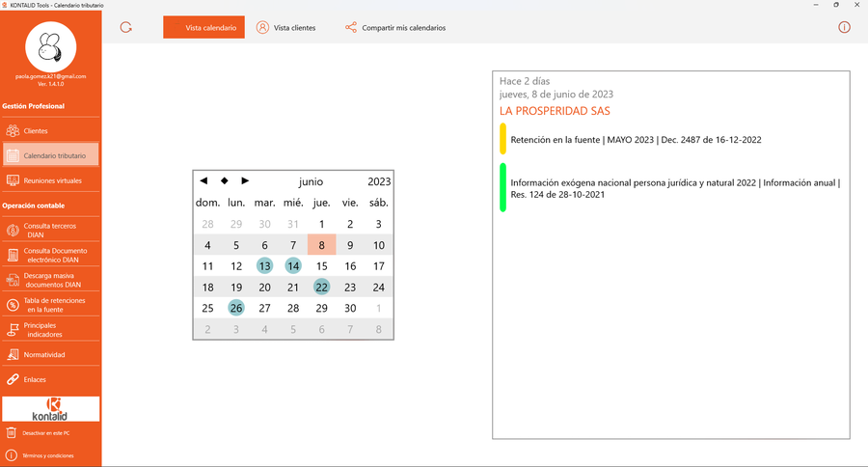Click the Principales indicadores flag icon
The image size is (868, 467).
click(x=13, y=330)
